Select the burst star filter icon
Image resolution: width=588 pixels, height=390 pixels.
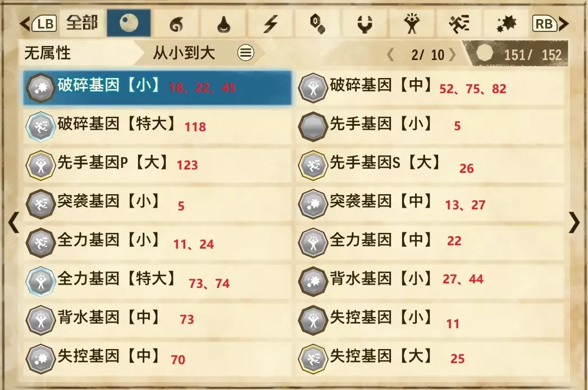click(x=506, y=24)
